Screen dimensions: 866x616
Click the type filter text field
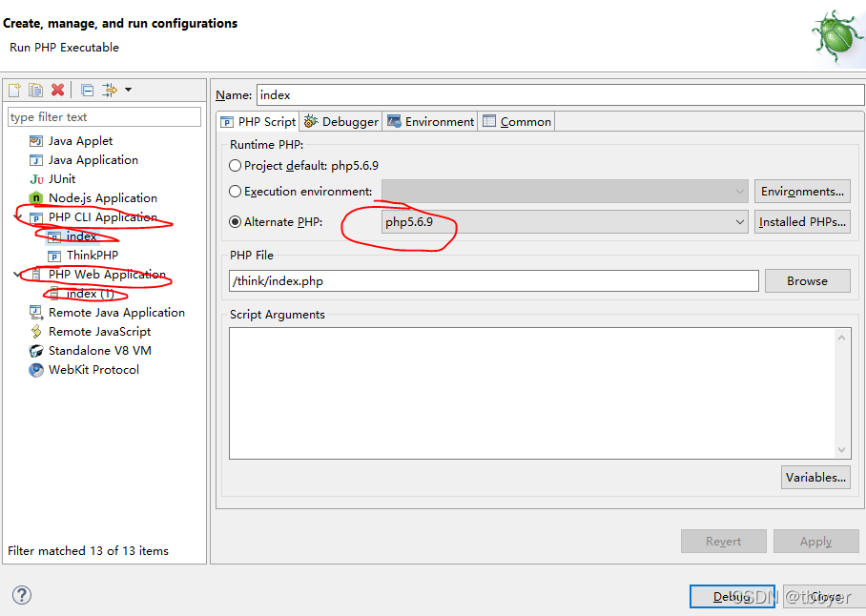click(x=104, y=117)
